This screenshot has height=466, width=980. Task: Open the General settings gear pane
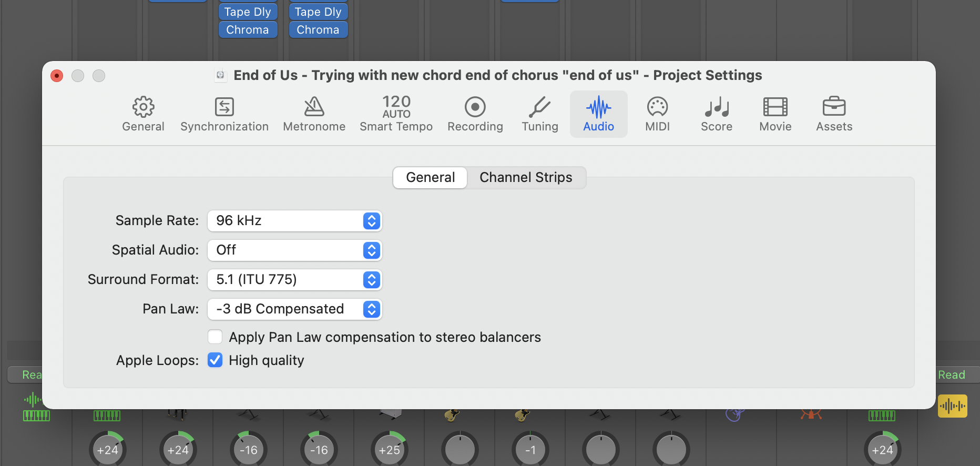click(143, 114)
